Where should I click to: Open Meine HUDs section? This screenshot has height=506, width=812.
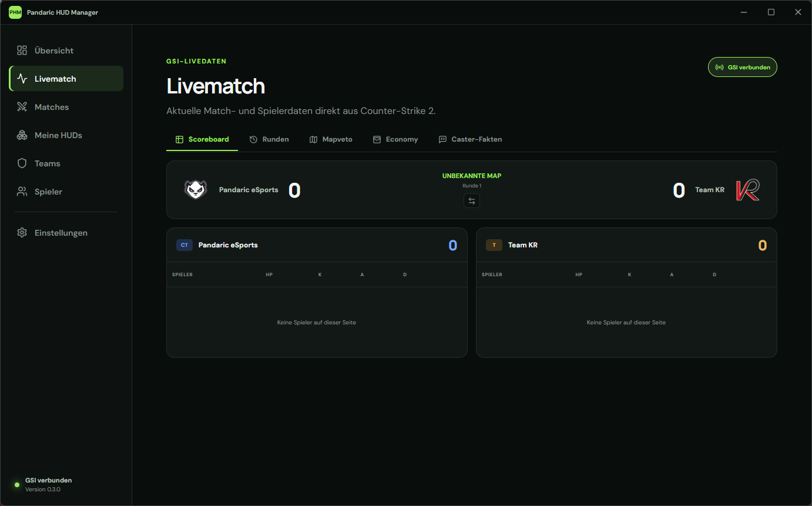66,135
